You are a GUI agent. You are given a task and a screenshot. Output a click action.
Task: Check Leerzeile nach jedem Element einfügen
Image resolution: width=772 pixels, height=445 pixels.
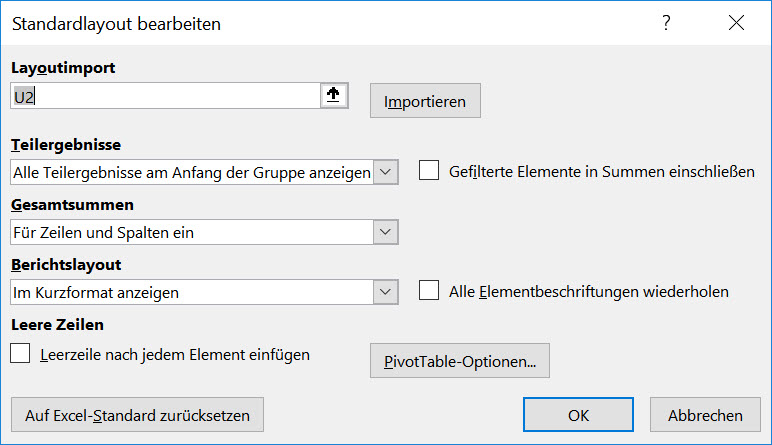[20, 353]
